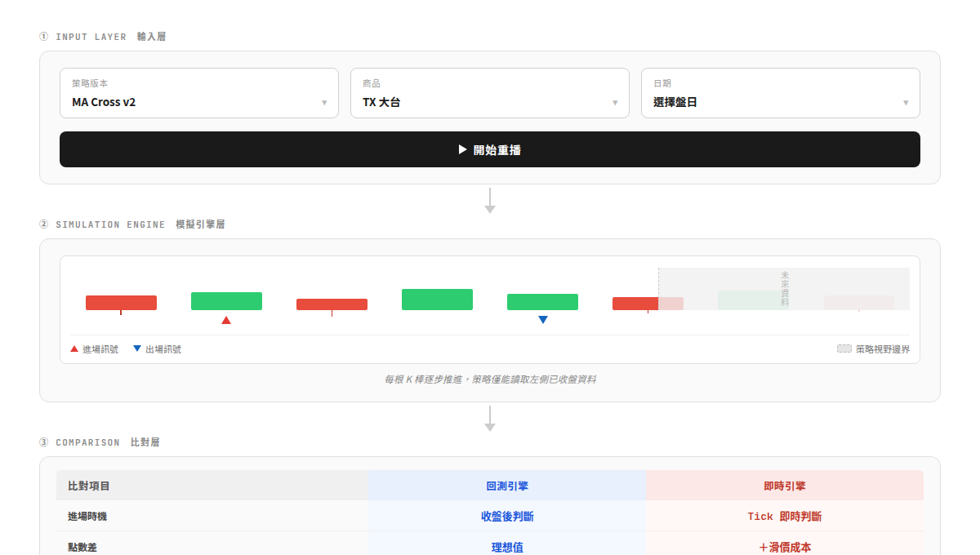Select the green candle above the exit marker
The image size is (980, 555).
coord(542,302)
